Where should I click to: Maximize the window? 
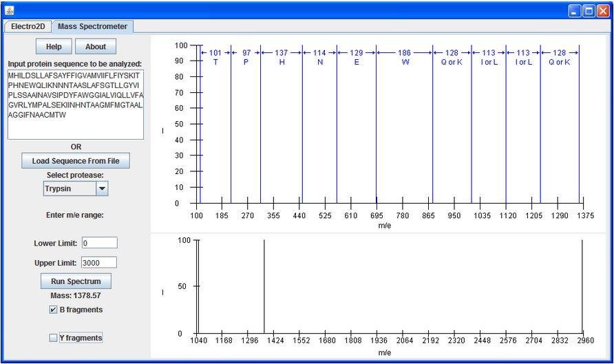589,11
